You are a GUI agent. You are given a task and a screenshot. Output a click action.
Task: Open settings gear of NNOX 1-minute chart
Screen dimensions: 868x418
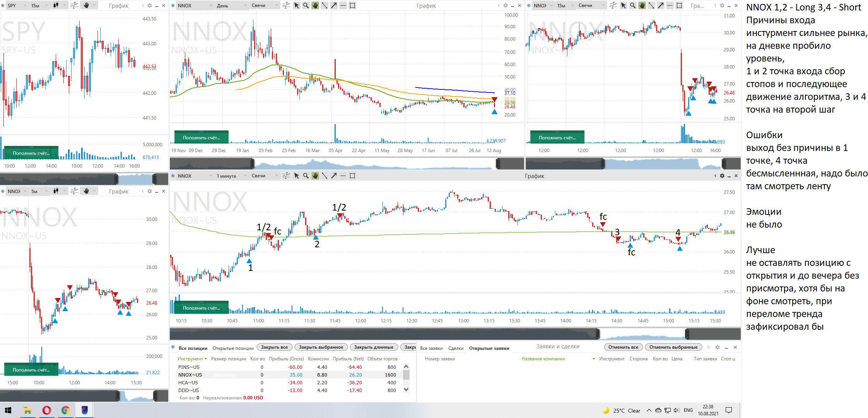point(722,176)
